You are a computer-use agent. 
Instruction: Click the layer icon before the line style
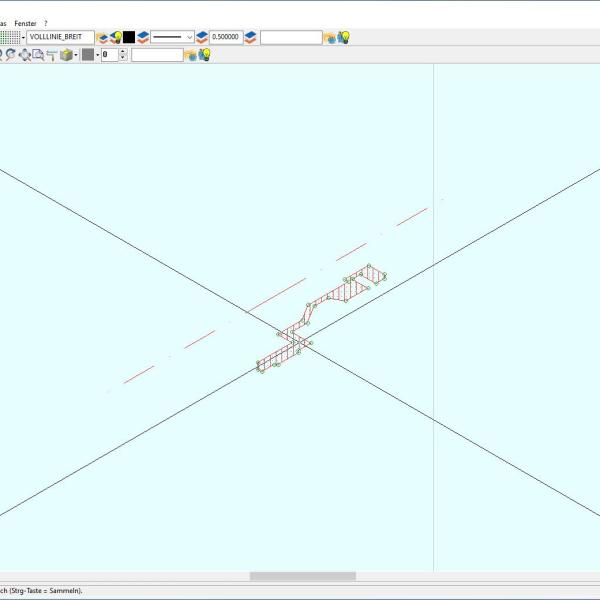tap(143, 38)
